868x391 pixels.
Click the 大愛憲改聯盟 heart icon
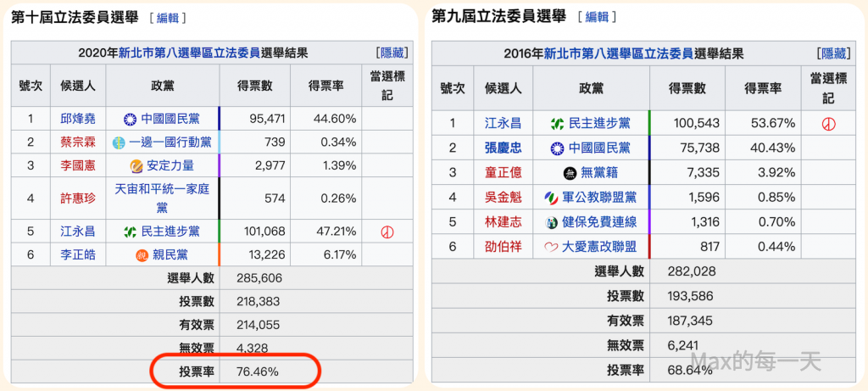552,247
